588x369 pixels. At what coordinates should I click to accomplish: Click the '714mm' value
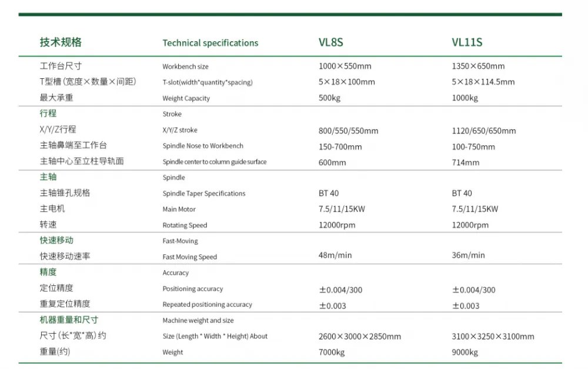(x=465, y=162)
